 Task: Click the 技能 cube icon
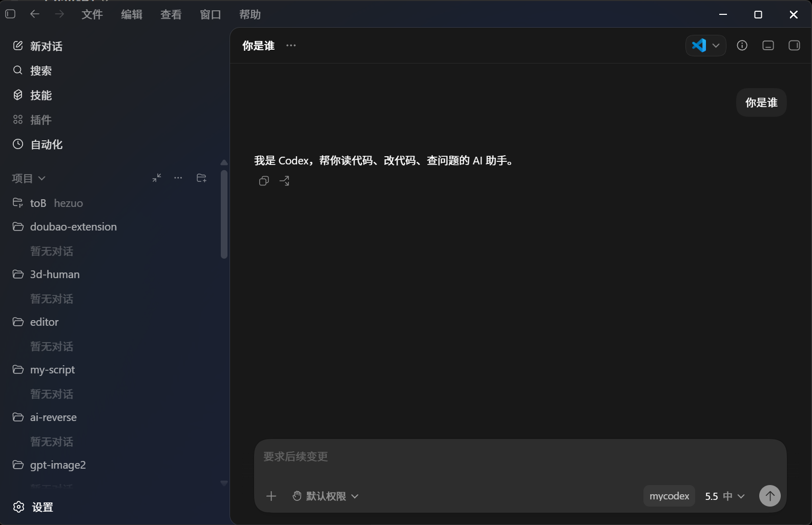(18, 95)
